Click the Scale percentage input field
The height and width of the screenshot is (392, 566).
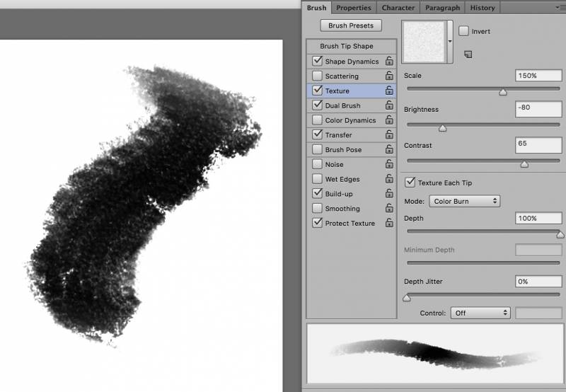(x=538, y=75)
